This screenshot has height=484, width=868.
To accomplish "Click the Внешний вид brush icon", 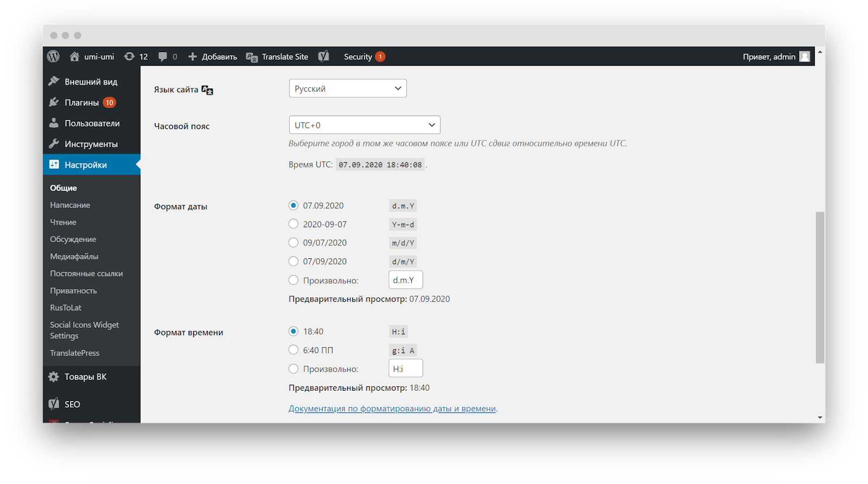I will pyautogui.click(x=54, y=81).
